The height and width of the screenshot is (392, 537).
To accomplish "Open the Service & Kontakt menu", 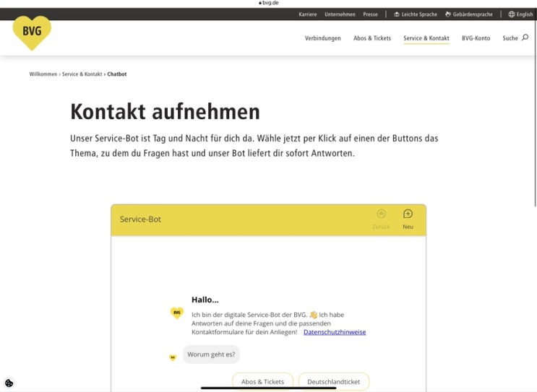I will click(x=426, y=38).
